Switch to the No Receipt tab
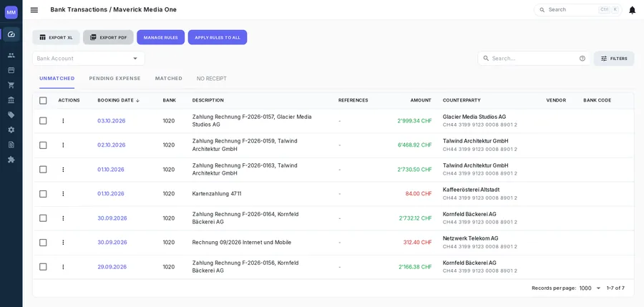 point(212,79)
